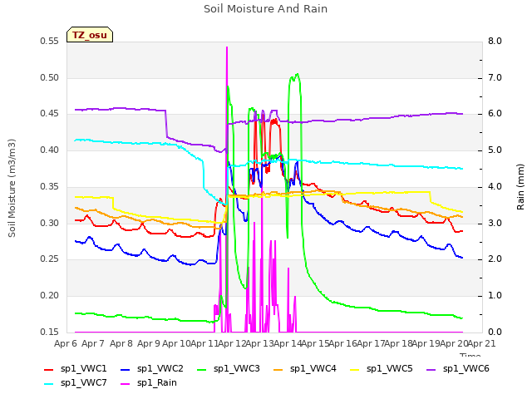Click the 0.50 left axis value
Screen dimensions: 532x399
point(49,77)
